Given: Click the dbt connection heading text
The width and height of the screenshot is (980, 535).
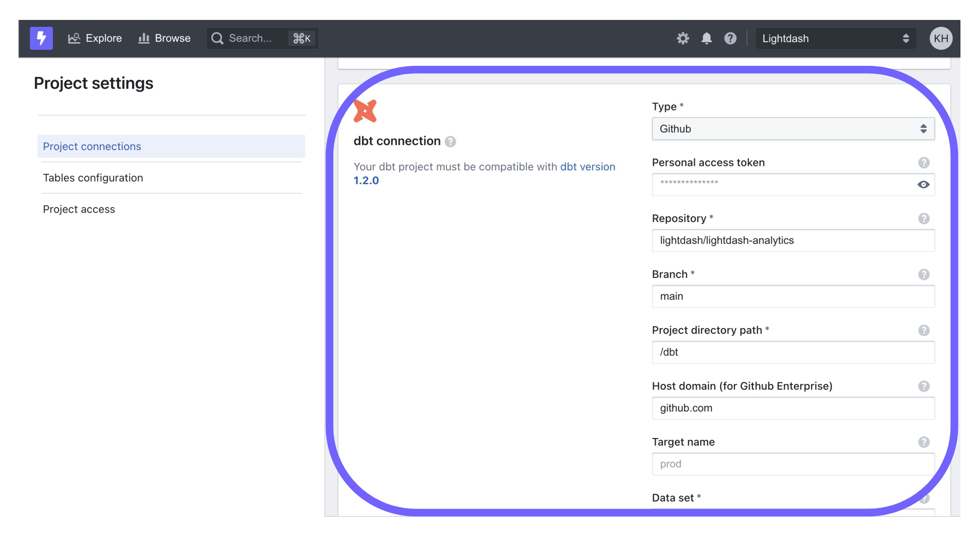Looking at the screenshot, I should (x=397, y=141).
